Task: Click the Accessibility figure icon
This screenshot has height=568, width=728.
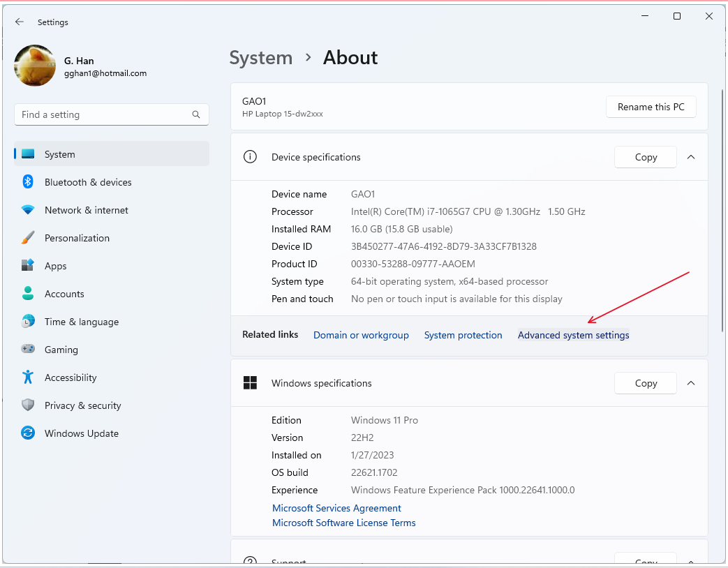Action: tap(28, 377)
